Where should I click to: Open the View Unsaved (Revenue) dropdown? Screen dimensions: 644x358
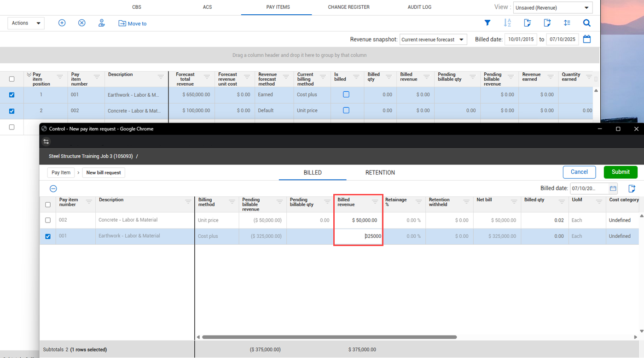pyautogui.click(x=553, y=8)
